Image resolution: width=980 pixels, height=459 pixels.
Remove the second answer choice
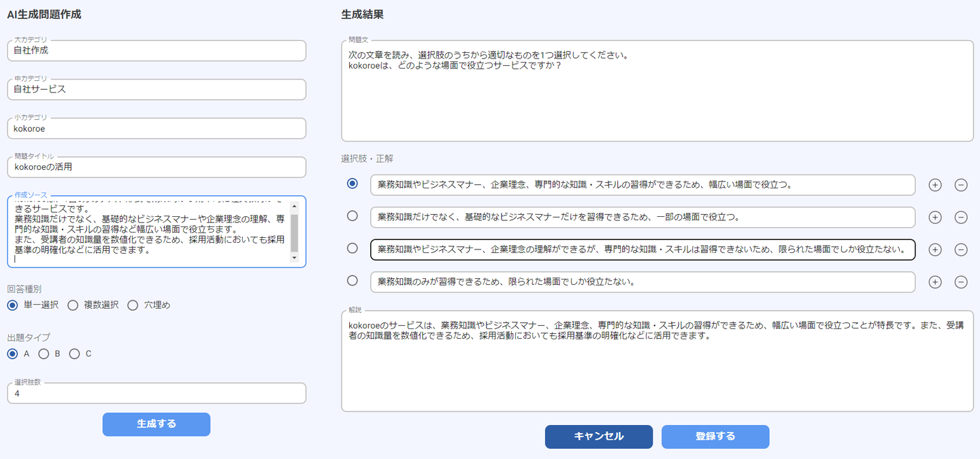coord(961,218)
